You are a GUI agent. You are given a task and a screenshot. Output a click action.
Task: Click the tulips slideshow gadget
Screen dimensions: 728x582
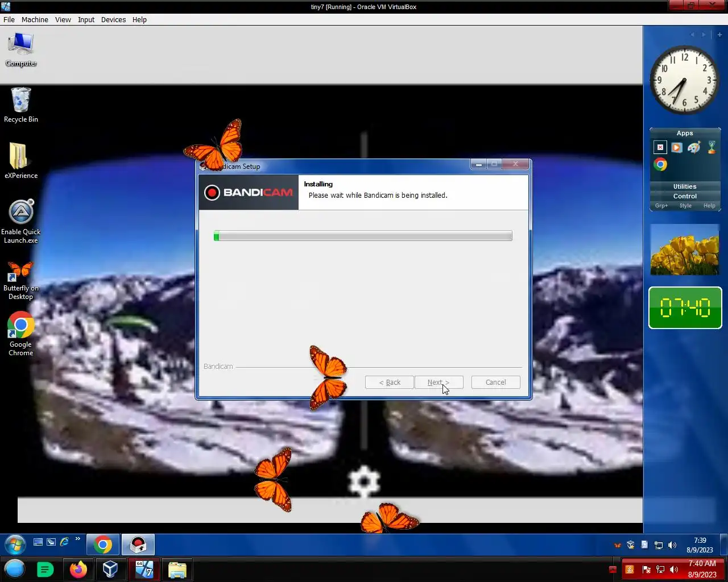click(x=685, y=249)
